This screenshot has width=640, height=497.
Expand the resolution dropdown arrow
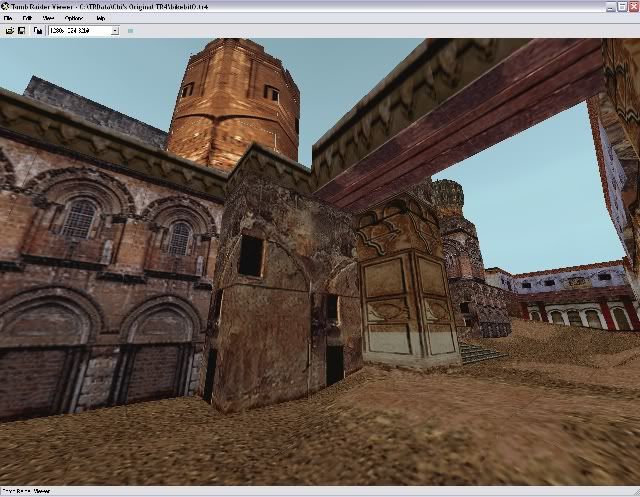(115, 31)
